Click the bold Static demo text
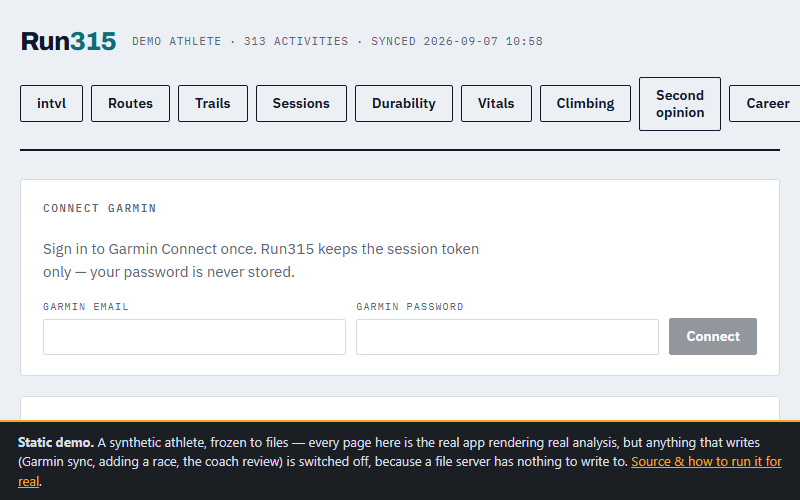 56,442
